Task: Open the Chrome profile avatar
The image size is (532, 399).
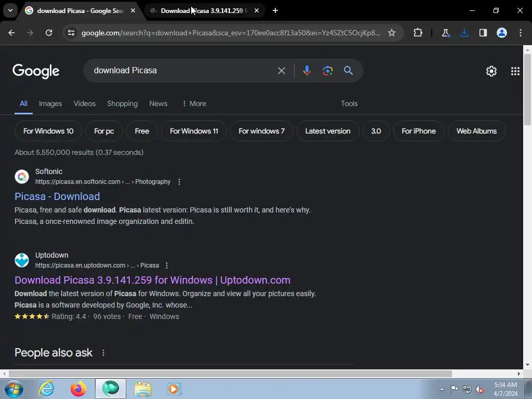Action: [x=502, y=33]
